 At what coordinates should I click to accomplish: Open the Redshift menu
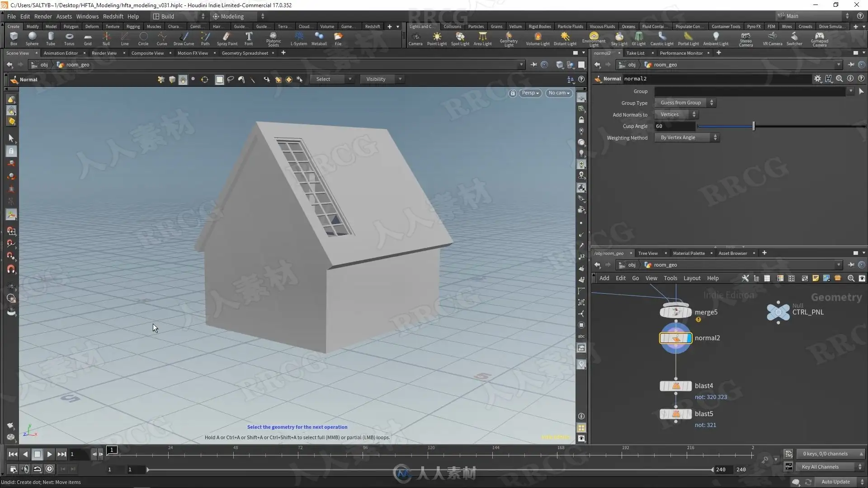(113, 16)
